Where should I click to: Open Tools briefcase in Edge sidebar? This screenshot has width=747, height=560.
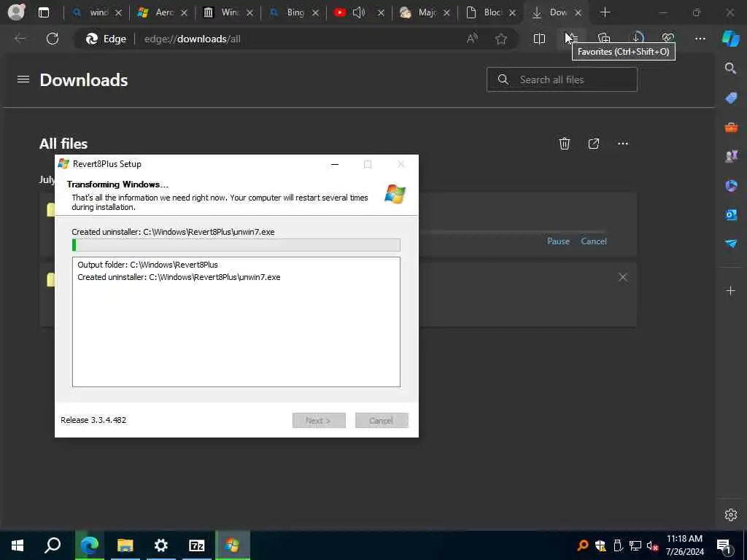[x=731, y=127]
